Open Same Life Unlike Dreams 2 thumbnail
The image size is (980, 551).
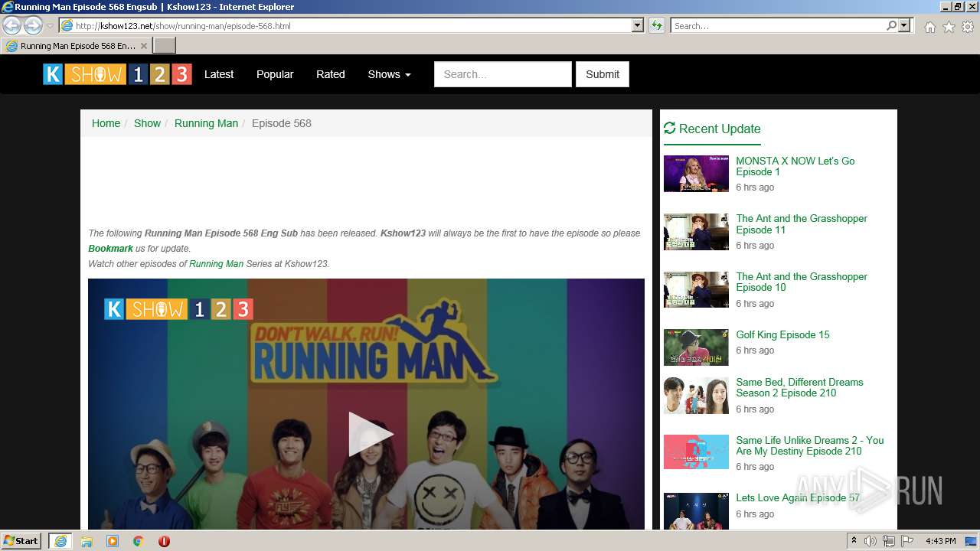(x=696, y=452)
